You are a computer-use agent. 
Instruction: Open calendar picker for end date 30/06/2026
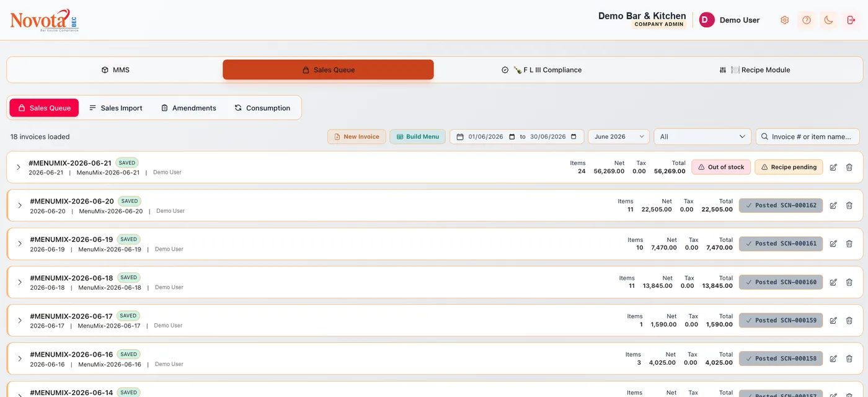point(573,136)
